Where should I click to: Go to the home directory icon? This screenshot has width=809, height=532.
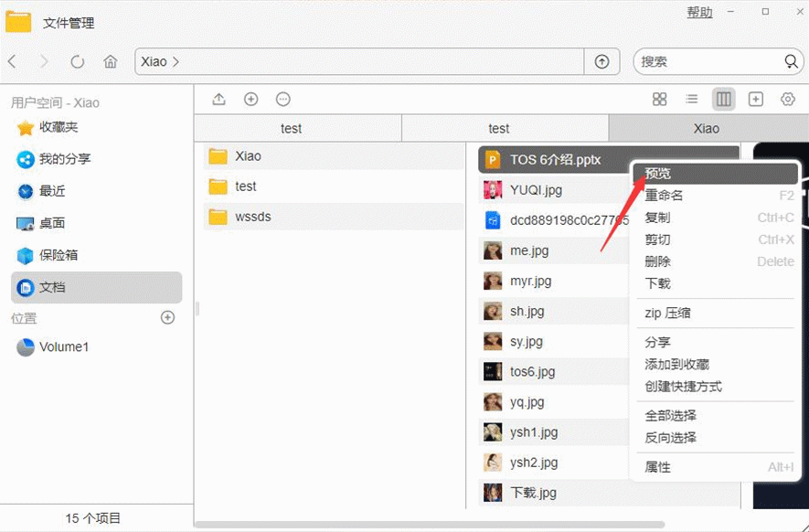point(110,62)
